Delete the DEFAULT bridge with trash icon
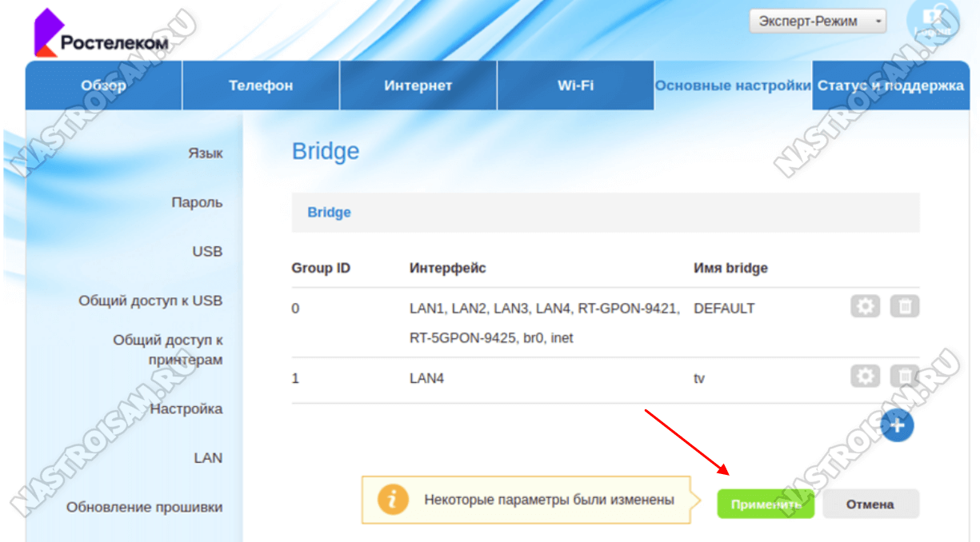Image resolution: width=980 pixels, height=542 pixels. 905,306
